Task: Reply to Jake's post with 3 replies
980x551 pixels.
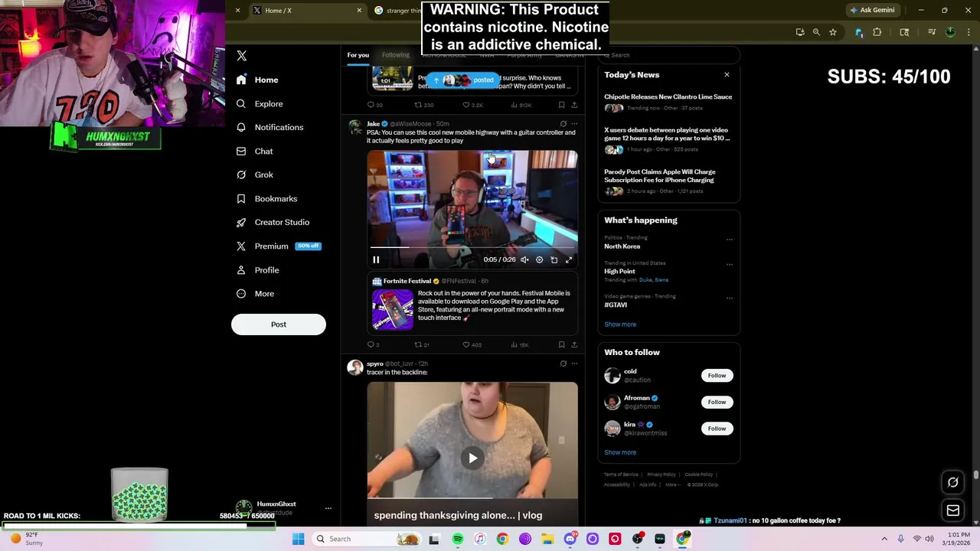Action: pos(373,344)
